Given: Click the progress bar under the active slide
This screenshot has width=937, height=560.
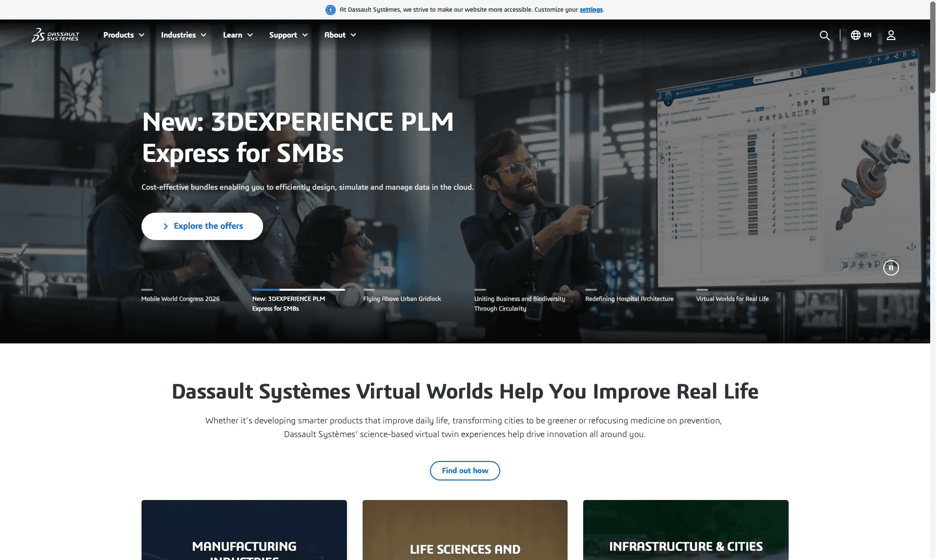Looking at the screenshot, I should 298,289.
